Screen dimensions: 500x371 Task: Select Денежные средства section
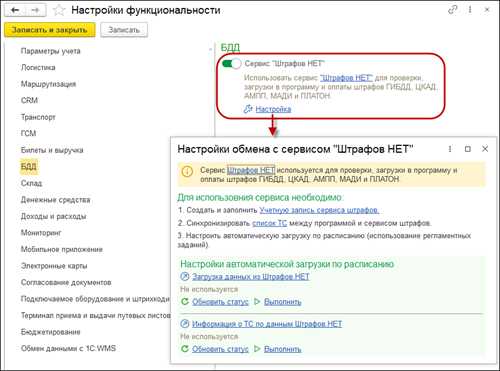(x=55, y=200)
